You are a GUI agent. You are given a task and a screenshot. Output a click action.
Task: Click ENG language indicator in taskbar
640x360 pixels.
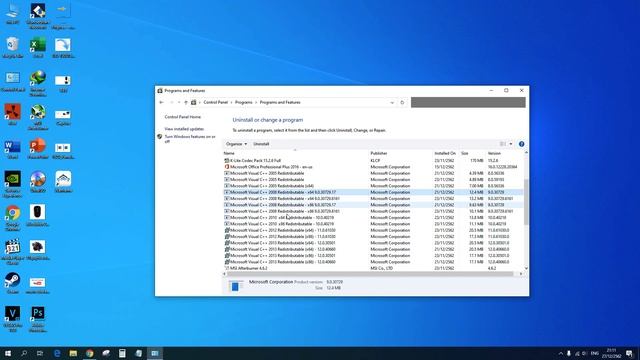pos(595,353)
